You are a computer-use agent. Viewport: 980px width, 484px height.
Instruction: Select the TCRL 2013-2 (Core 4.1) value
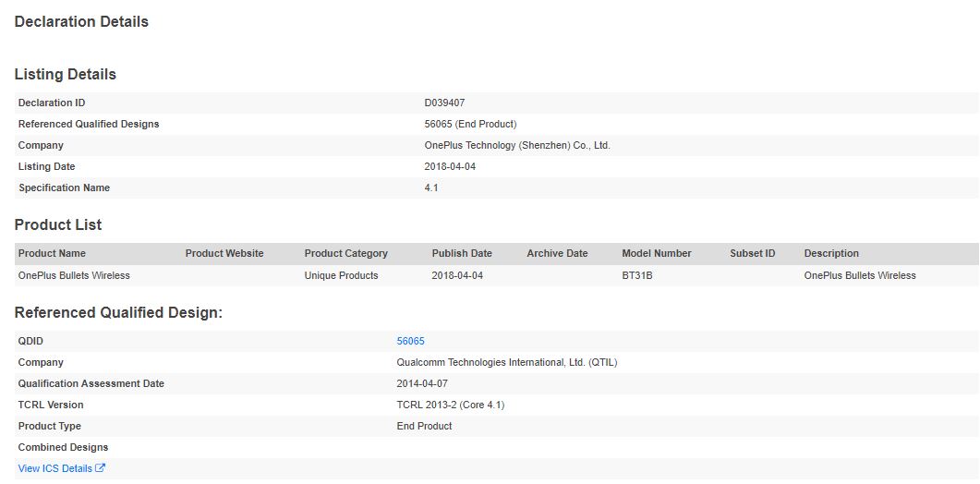click(451, 405)
